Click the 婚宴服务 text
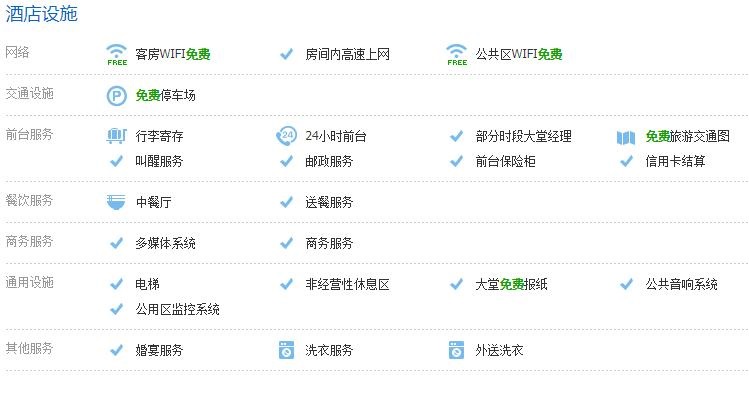 (159, 351)
